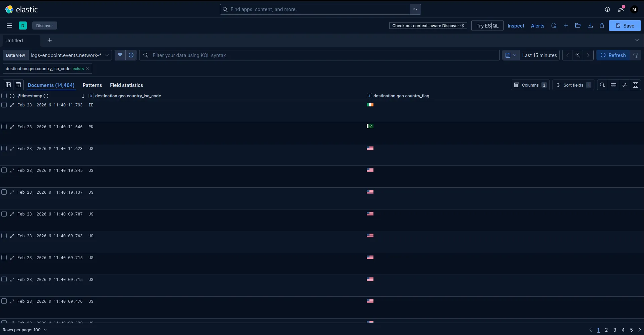Toggle the sidebar field list icon
Viewport: 644px width, 335px height.
8,85
